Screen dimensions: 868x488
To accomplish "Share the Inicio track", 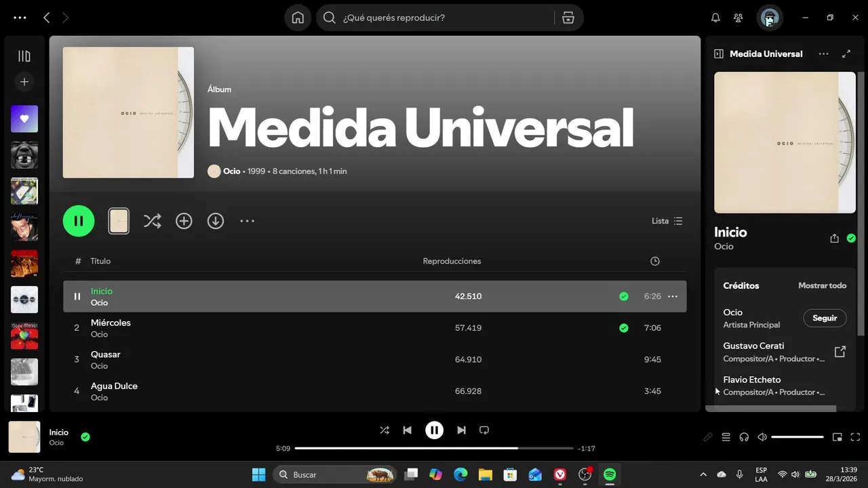I will click(x=835, y=239).
